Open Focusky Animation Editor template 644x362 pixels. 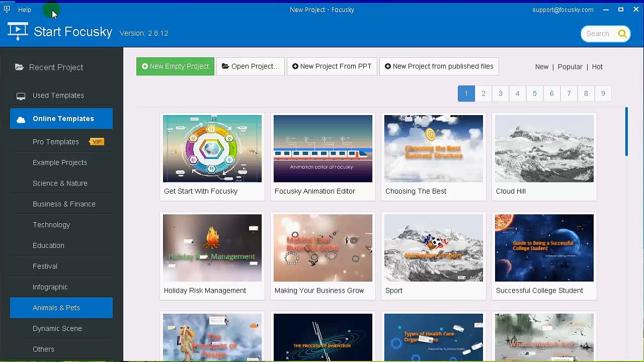323,156
